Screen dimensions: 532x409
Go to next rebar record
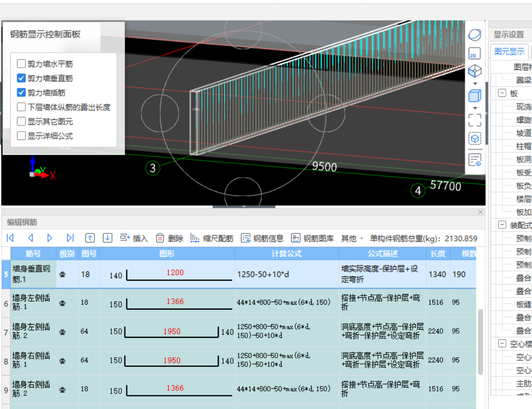[x=50, y=238]
